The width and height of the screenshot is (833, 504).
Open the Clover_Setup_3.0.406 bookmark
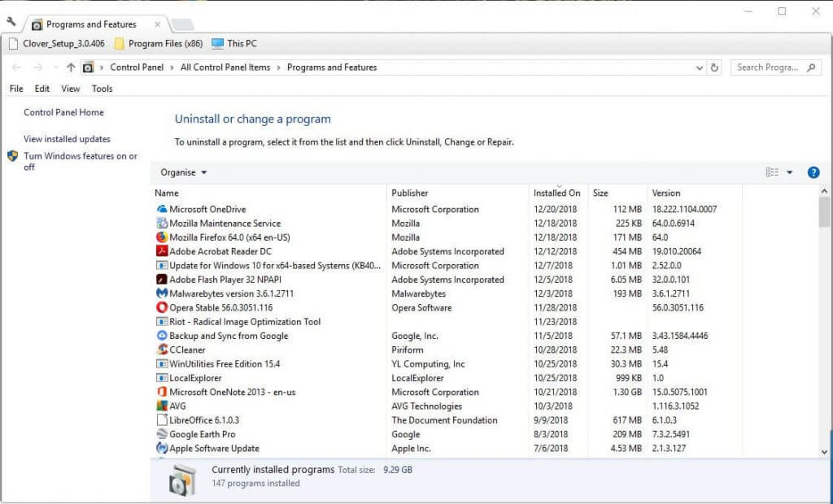[x=57, y=44]
